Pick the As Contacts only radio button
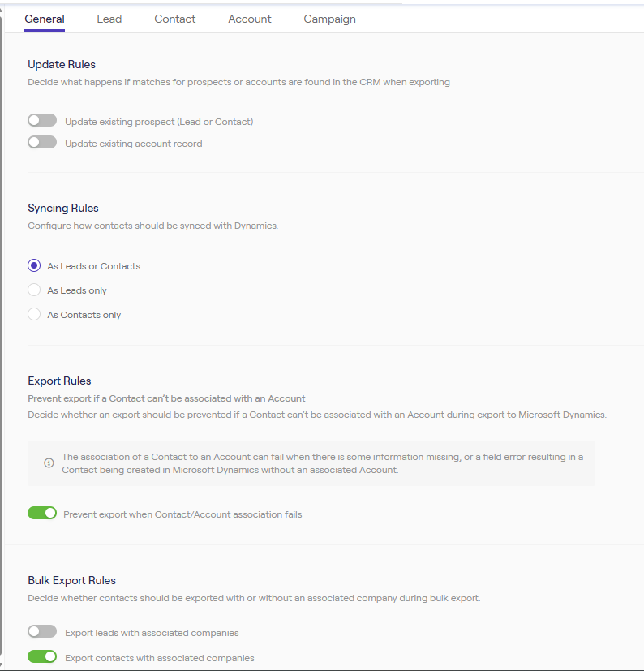Screen dimensions: 644x671 34,315
